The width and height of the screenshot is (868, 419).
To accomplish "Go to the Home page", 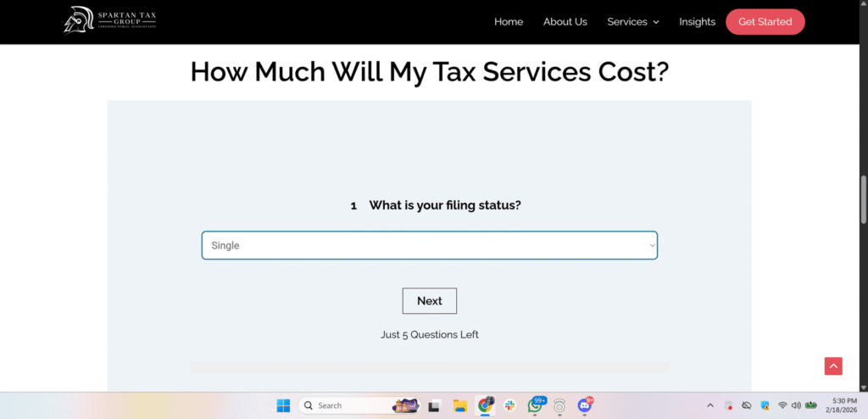I will click(509, 22).
